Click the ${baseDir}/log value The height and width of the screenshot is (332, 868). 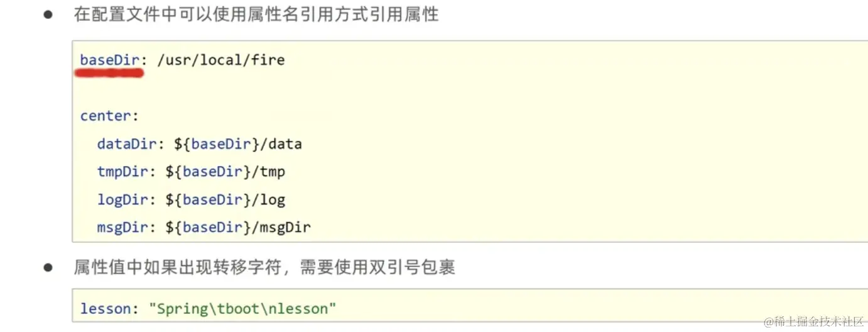coord(225,200)
